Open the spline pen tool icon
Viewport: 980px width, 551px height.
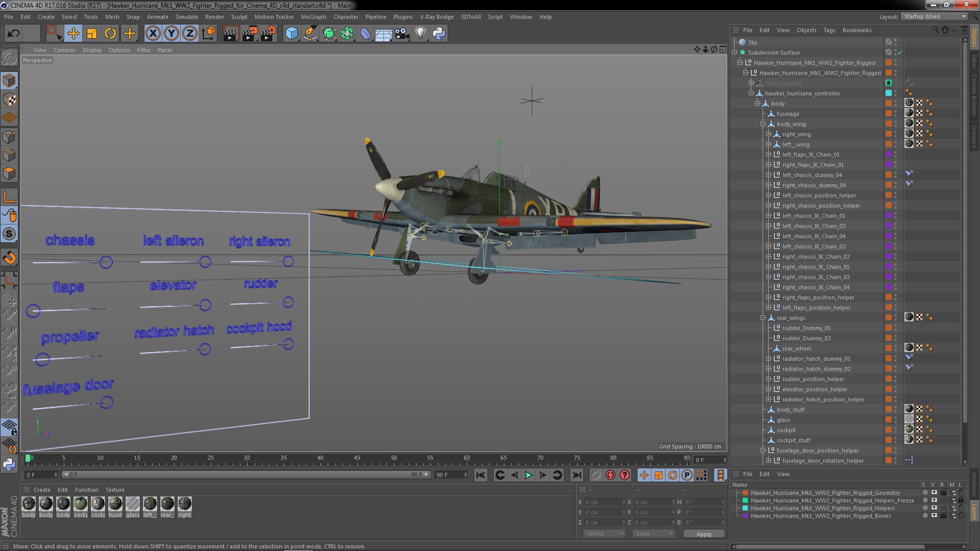(310, 34)
